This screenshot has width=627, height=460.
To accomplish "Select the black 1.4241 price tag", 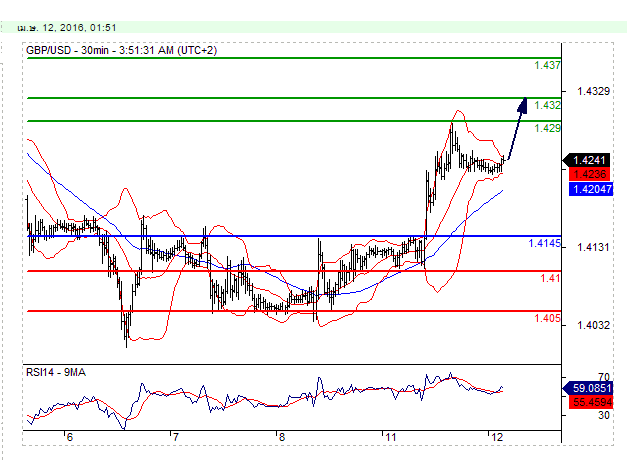I will coord(587,160).
